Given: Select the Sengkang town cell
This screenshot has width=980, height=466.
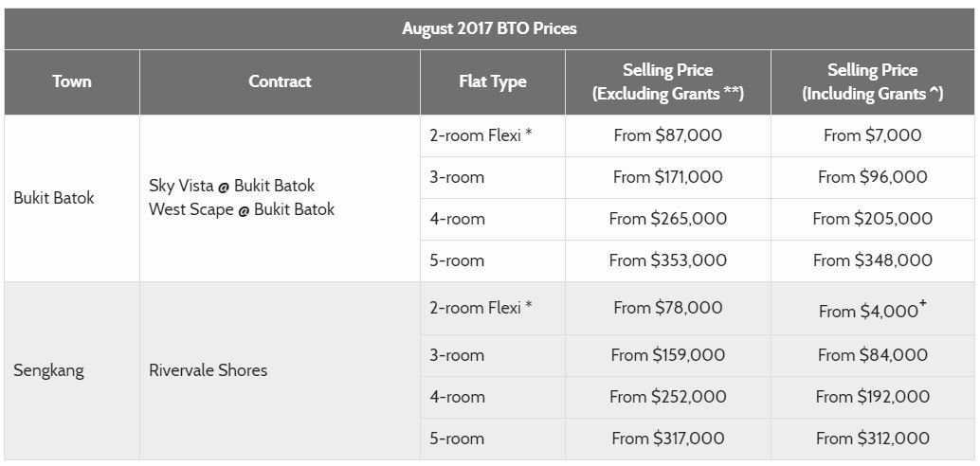Looking at the screenshot, I should coord(72,370).
